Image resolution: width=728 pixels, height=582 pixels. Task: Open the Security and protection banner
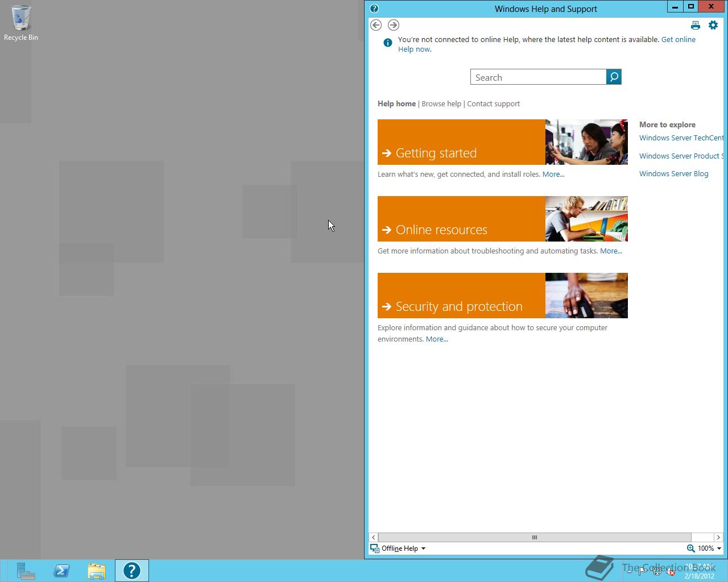click(461, 296)
